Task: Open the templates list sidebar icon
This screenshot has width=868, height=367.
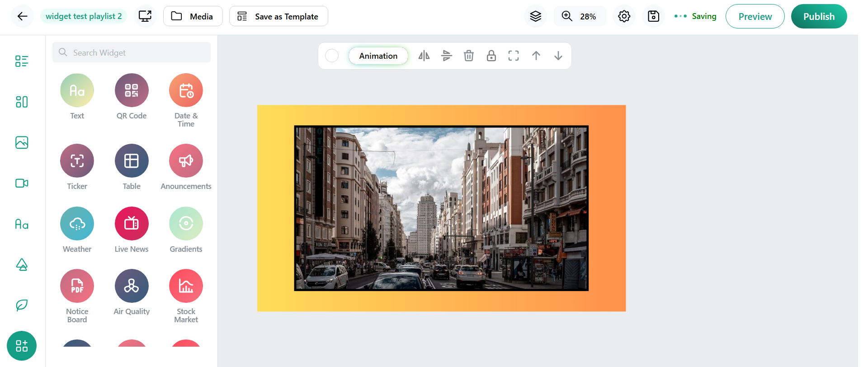Action: click(22, 61)
